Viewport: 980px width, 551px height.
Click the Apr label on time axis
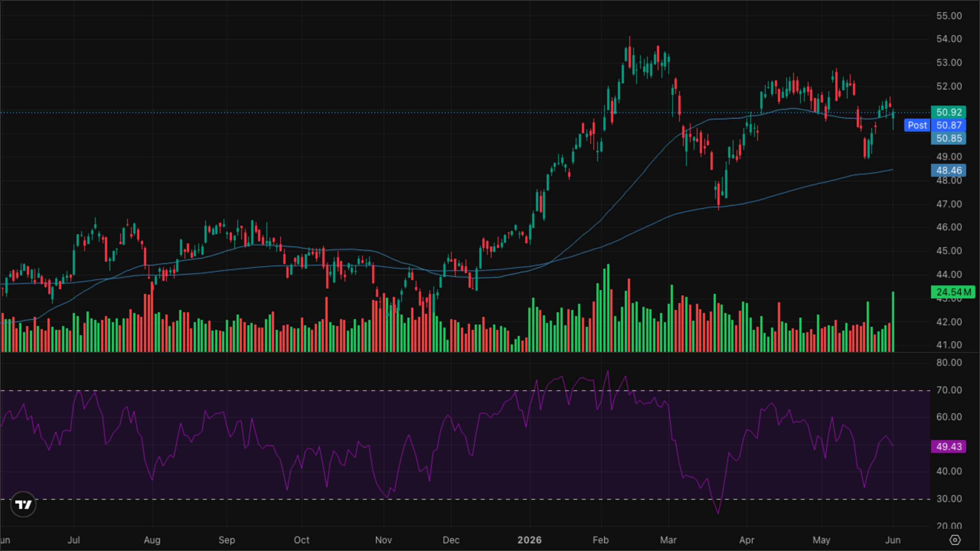[747, 540]
